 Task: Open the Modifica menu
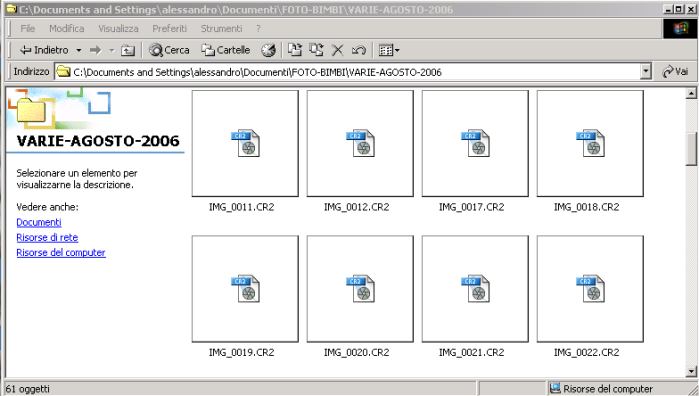coord(67,29)
